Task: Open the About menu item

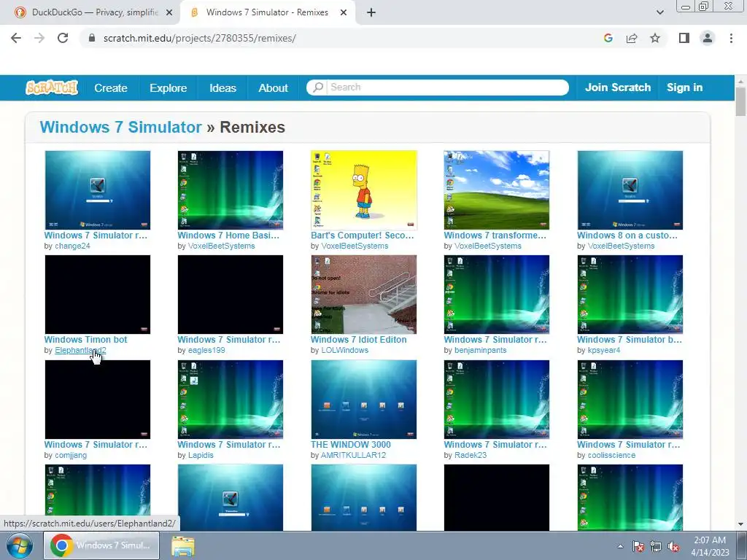Action: click(273, 88)
